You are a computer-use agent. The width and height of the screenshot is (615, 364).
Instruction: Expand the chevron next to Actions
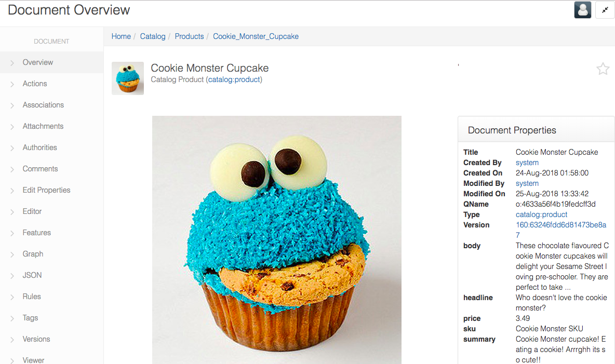tap(12, 84)
